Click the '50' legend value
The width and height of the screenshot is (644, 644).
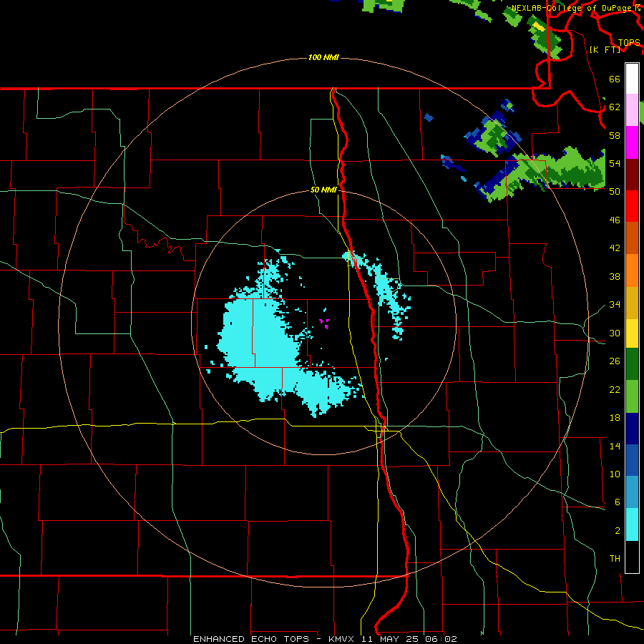tap(615, 191)
